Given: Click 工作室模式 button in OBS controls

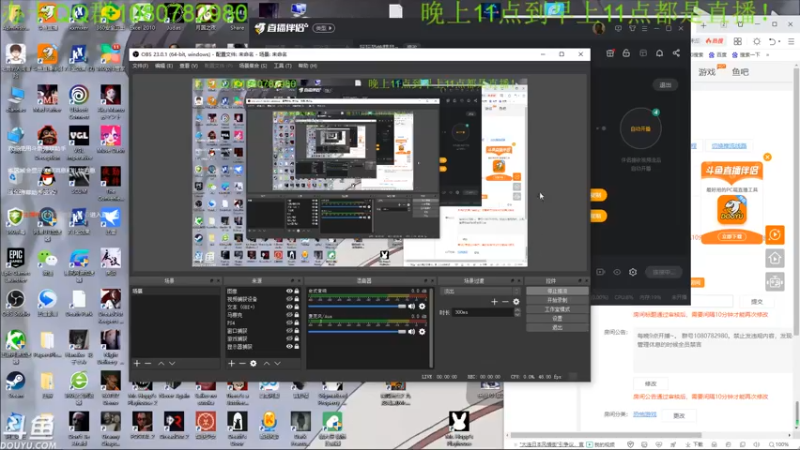Looking at the screenshot, I should 557,309.
